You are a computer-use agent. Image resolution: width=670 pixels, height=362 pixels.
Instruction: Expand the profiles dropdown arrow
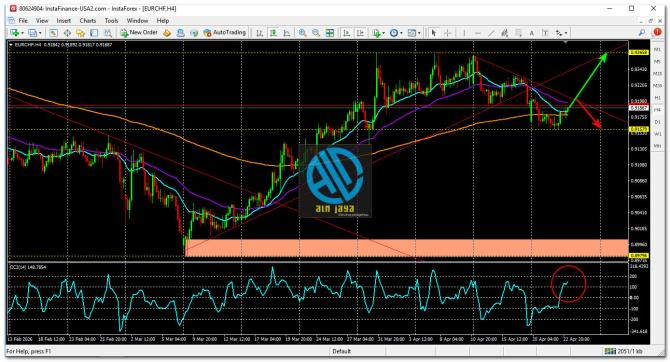[x=40, y=33]
